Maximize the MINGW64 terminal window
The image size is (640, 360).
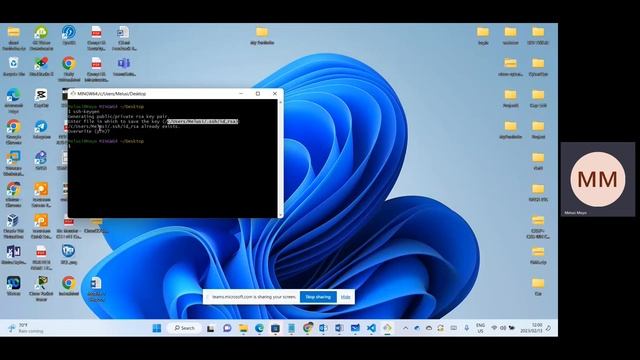pos(258,93)
